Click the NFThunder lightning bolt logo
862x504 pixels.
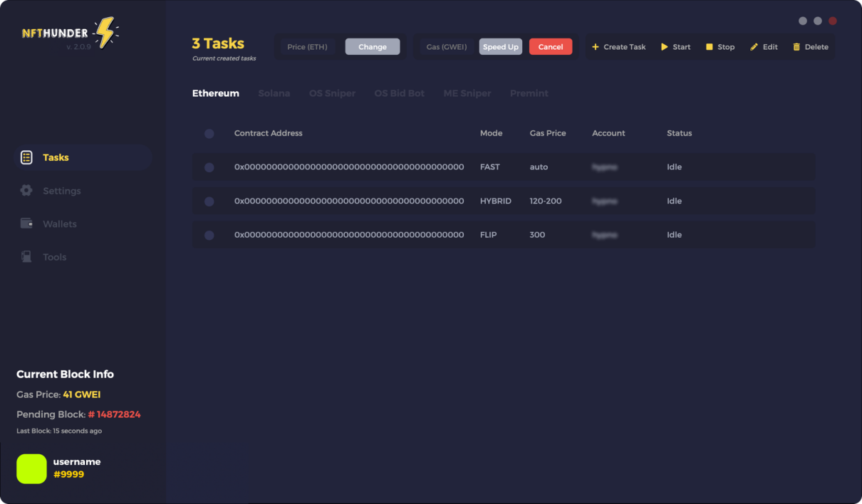(105, 33)
